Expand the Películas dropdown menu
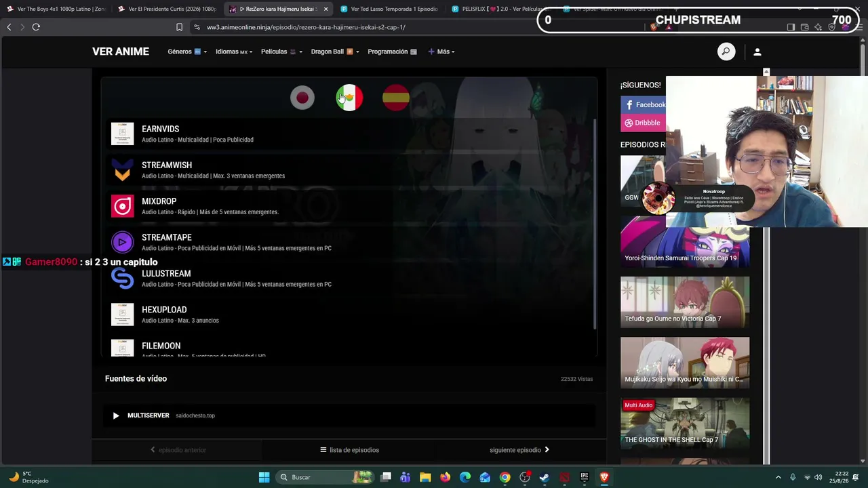This screenshot has width=868, height=488. (281, 52)
